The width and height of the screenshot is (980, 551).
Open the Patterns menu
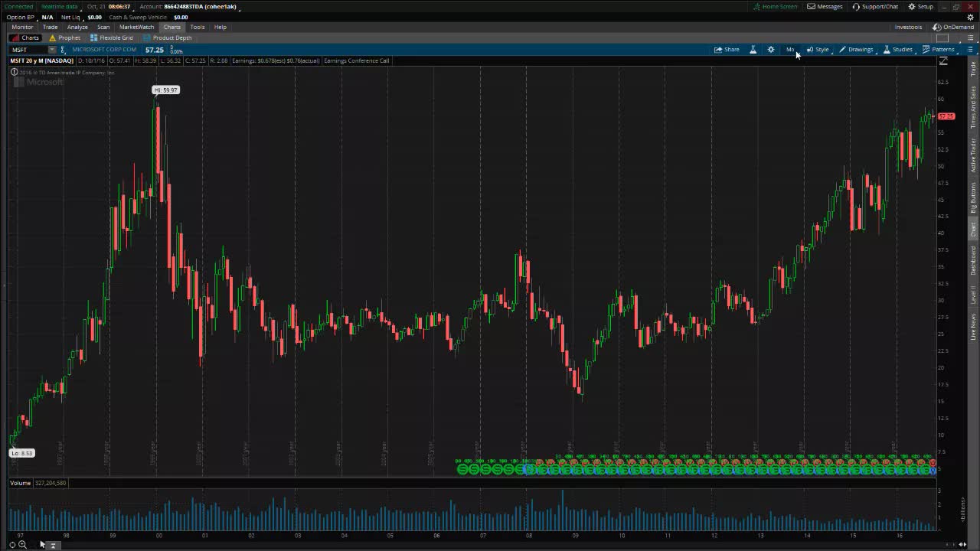[x=939, y=50]
